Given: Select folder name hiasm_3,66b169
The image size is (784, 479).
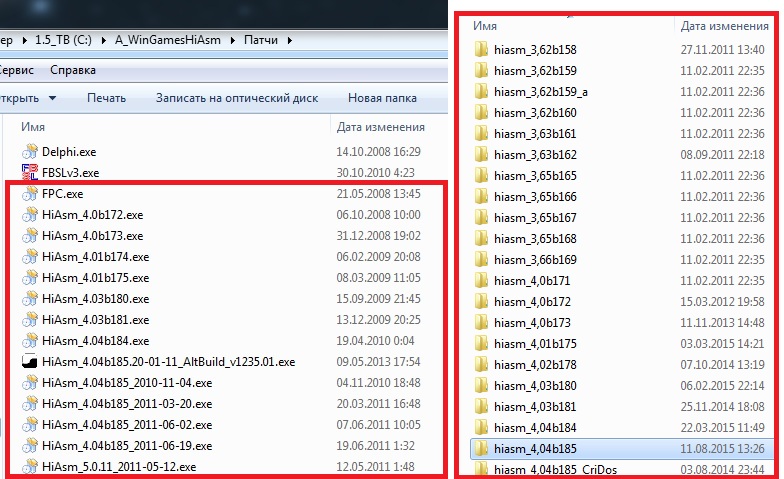Looking at the screenshot, I should [x=535, y=260].
